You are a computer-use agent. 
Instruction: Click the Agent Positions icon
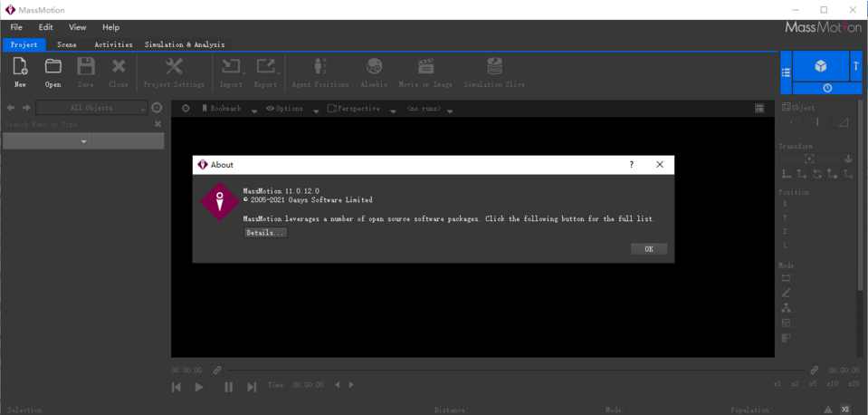coord(320,66)
